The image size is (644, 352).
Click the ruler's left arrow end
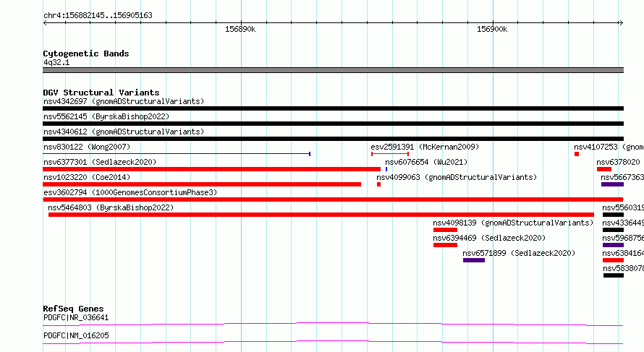click(x=45, y=22)
